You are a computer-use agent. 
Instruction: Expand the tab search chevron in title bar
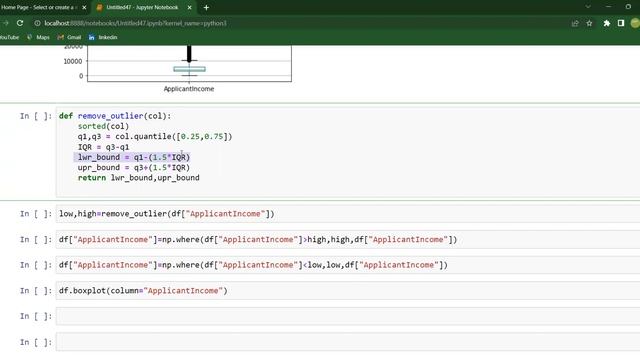pos(588,7)
